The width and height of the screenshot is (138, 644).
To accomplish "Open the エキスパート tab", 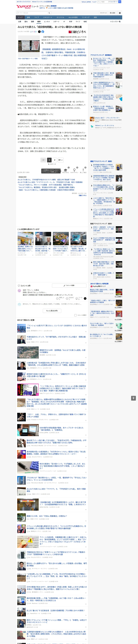I will (48, 17).
